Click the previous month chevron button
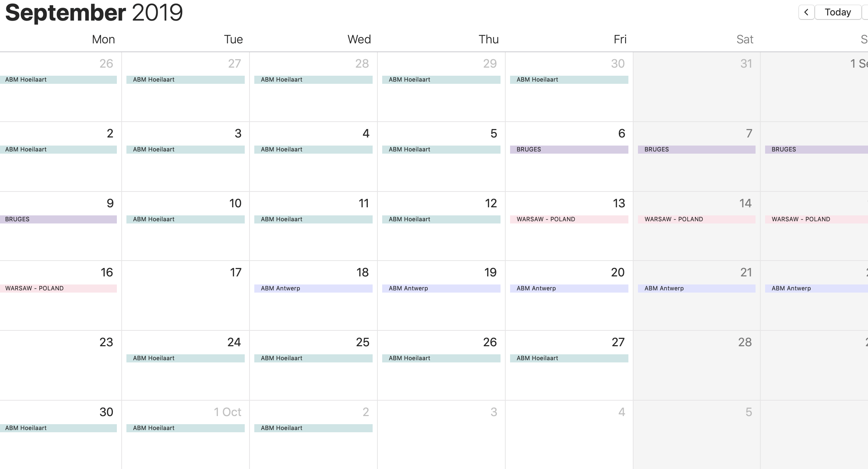Viewport: 868px width, 469px height. click(806, 12)
